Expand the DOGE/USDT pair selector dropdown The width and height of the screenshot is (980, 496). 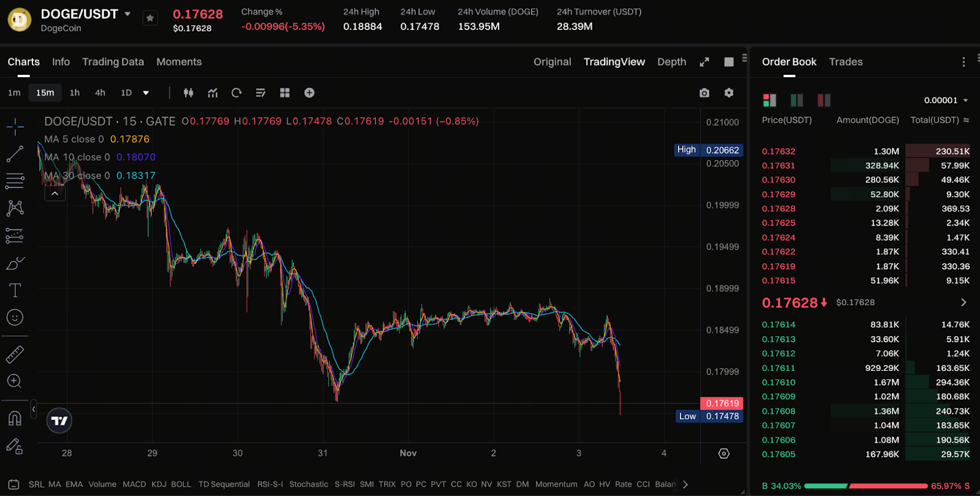tap(127, 13)
